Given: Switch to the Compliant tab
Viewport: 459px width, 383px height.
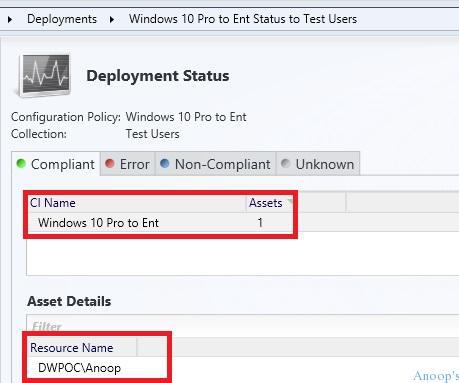Looking at the screenshot, I should pos(56,164).
